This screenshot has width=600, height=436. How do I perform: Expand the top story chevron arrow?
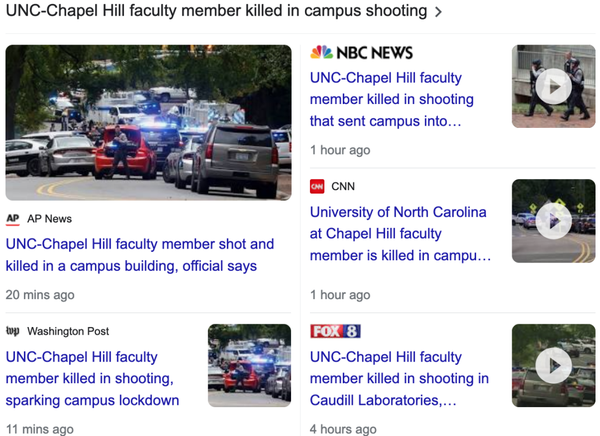pos(438,12)
